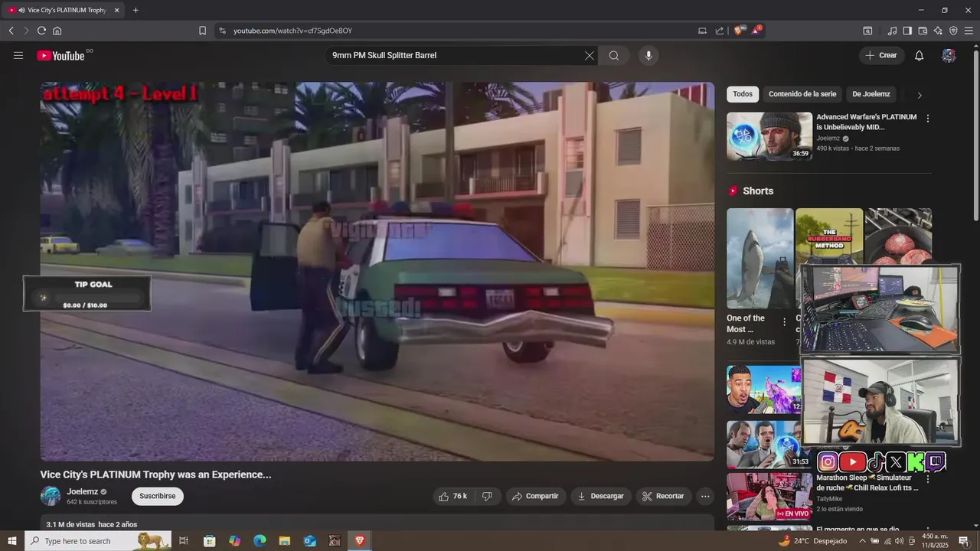The image size is (980, 551).
Task: Open the account avatar menu
Action: [x=949, y=55]
